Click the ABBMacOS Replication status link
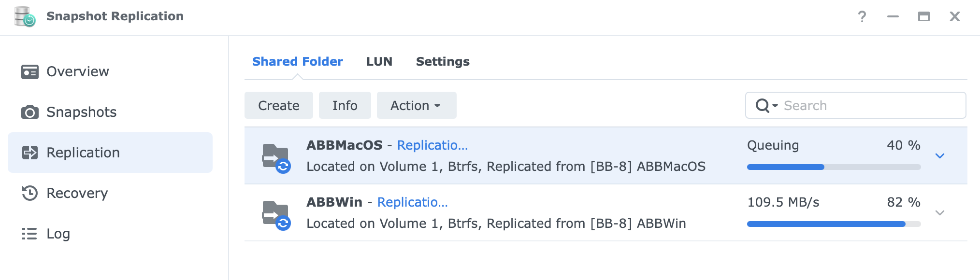The height and width of the screenshot is (280, 980). pos(432,145)
